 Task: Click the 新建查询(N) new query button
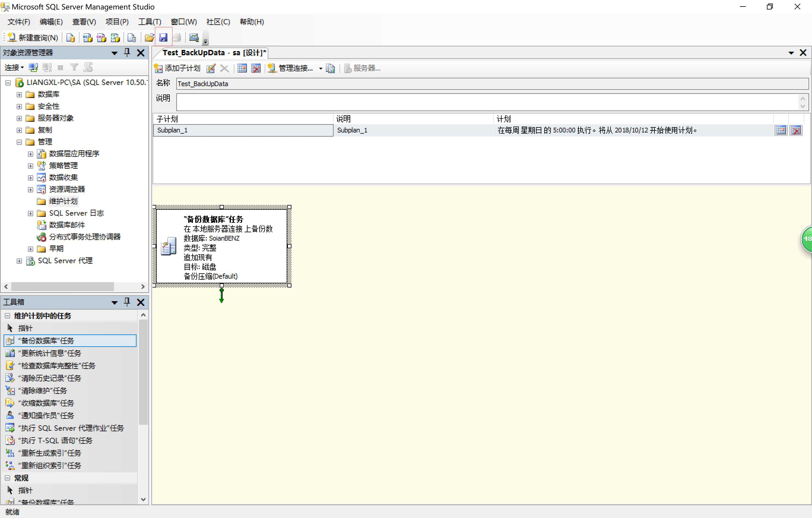(33, 37)
